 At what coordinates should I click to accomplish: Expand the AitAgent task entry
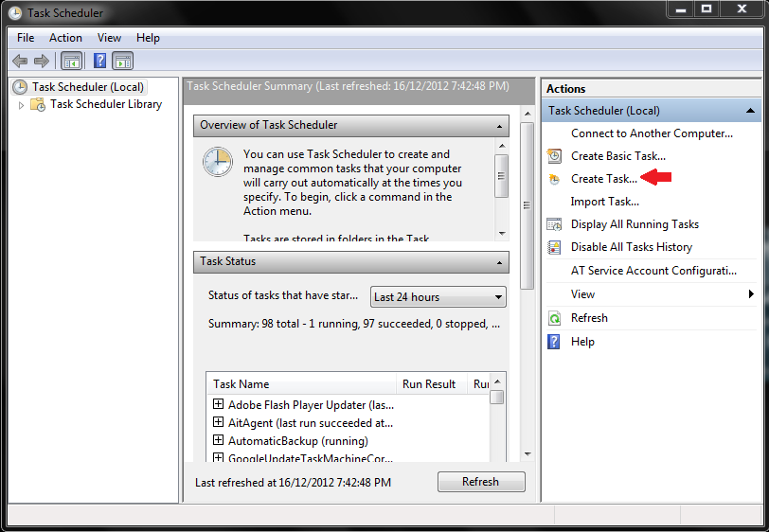coord(218,421)
